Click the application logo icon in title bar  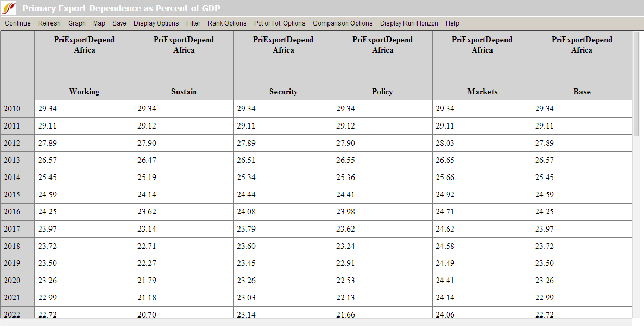click(9, 8)
